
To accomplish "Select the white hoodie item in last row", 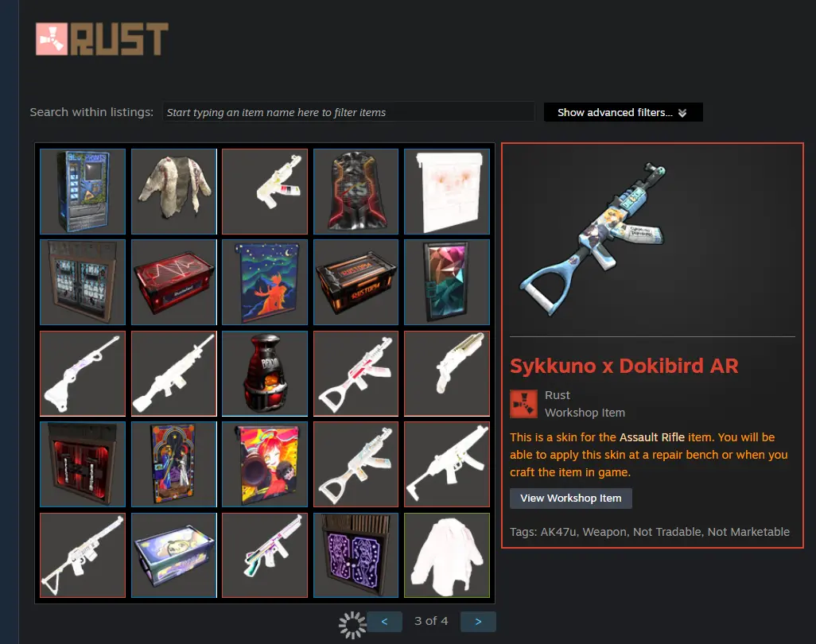I will pyautogui.click(x=447, y=556).
